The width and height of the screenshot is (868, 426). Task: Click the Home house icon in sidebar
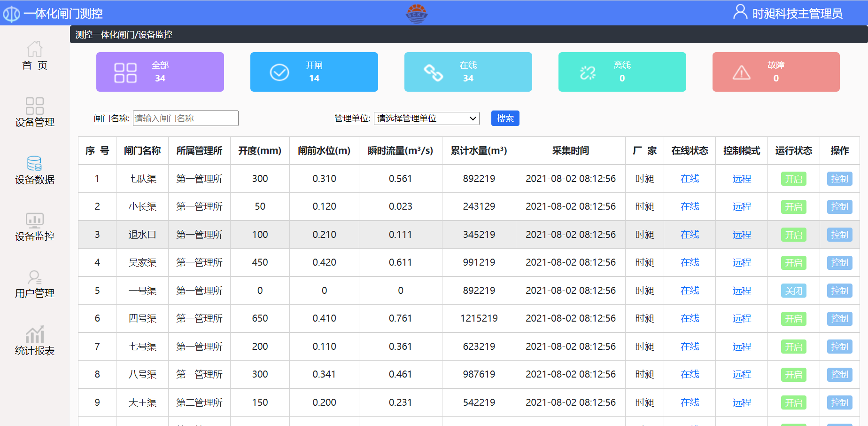35,49
